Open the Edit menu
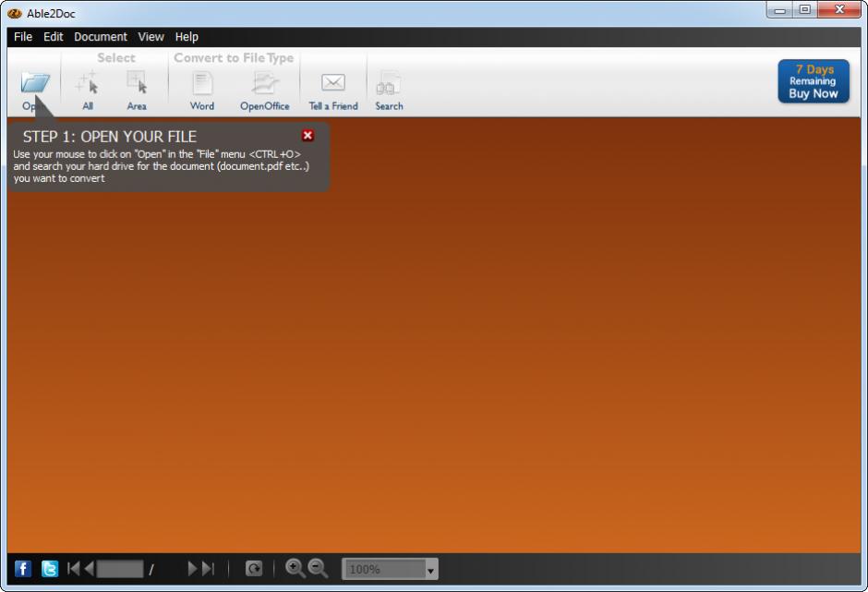This screenshot has height=592, width=868. (x=54, y=37)
